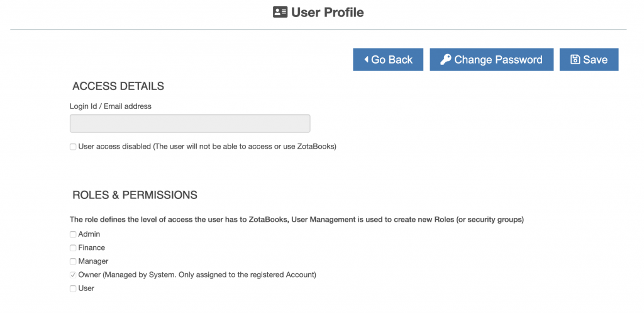Enable the Admin role checkbox
Screen dimensions: 644x313
pos(73,234)
